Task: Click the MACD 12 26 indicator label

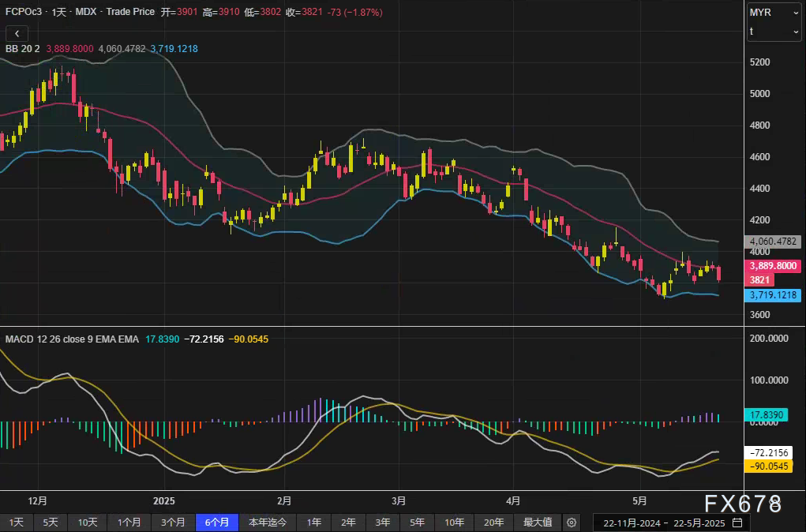Action: [71, 339]
